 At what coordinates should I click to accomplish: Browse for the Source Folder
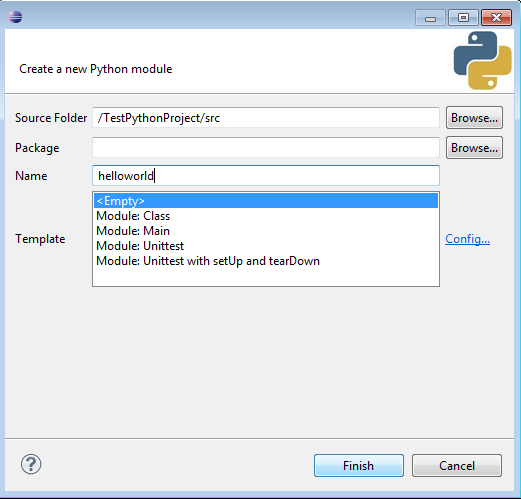coord(474,118)
